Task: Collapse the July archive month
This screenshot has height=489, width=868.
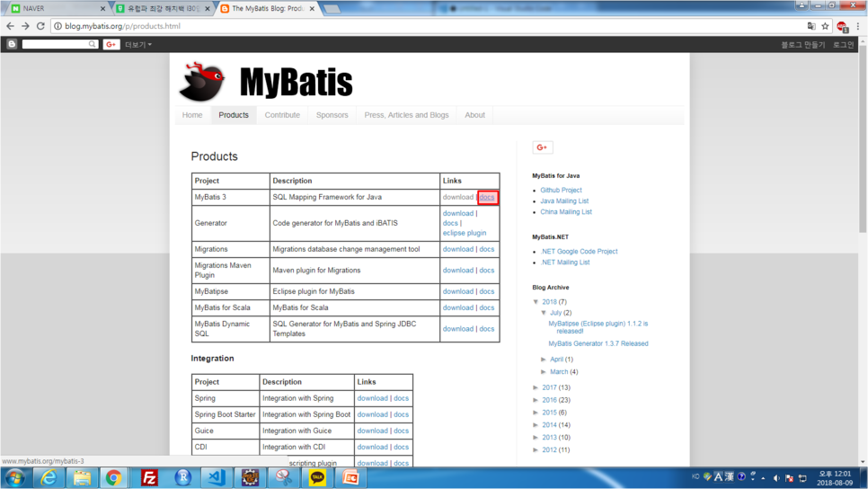Action: pyautogui.click(x=544, y=313)
